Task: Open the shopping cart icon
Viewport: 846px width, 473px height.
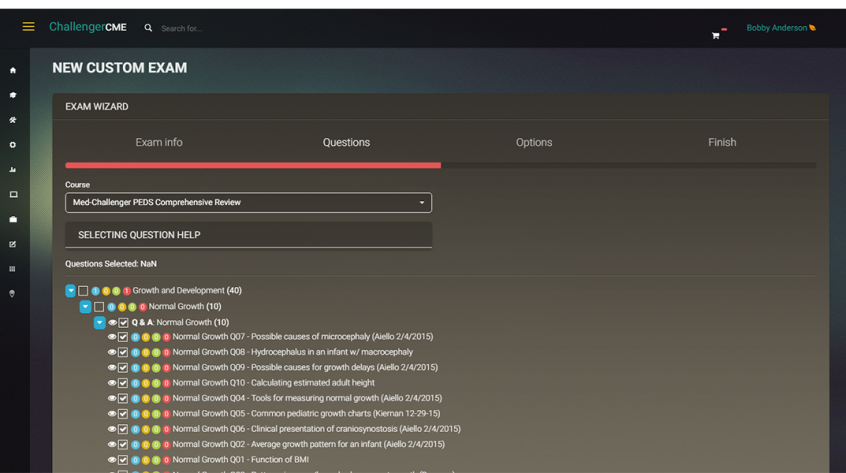Action: click(x=715, y=36)
